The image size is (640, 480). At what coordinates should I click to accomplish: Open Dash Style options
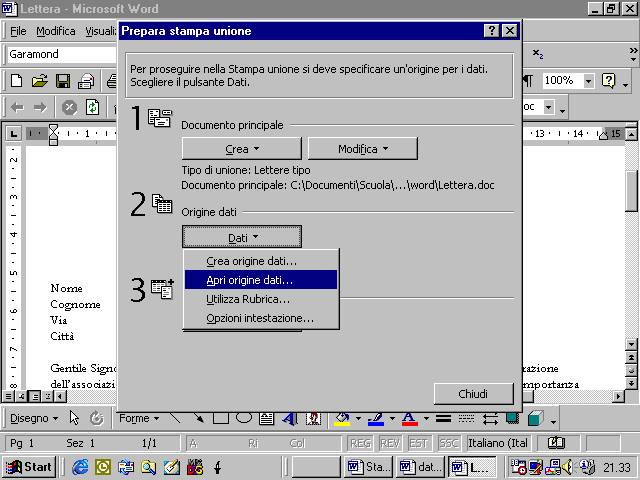(x=467, y=418)
